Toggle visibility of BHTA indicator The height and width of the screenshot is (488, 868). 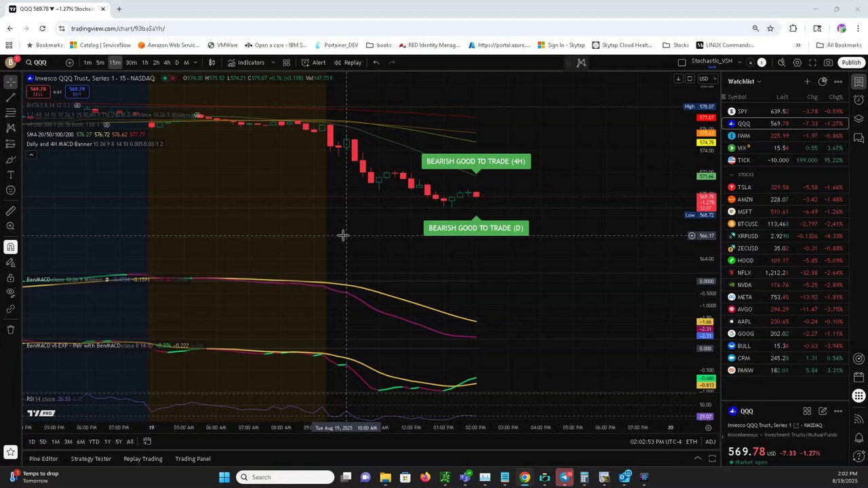pos(77,106)
